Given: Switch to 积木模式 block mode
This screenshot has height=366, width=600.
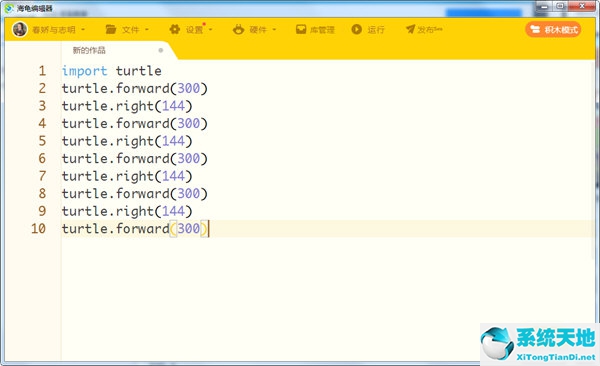Looking at the screenshot, I should 553,29.
